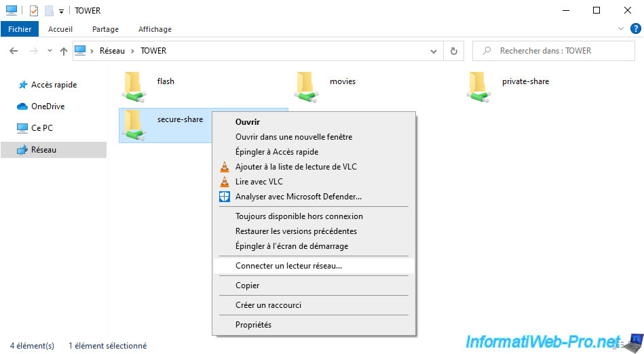Open the Affichage ribbon tab

(155, 29)
